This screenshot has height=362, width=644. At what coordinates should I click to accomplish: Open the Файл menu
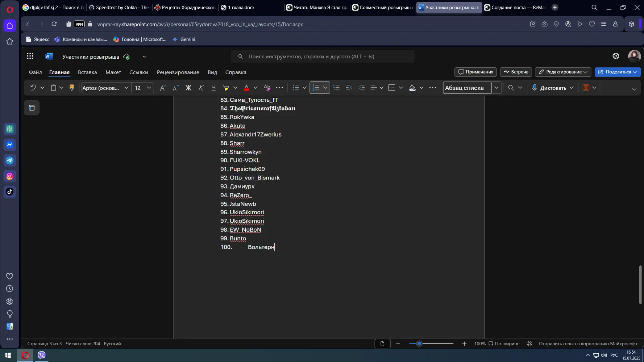35,72
